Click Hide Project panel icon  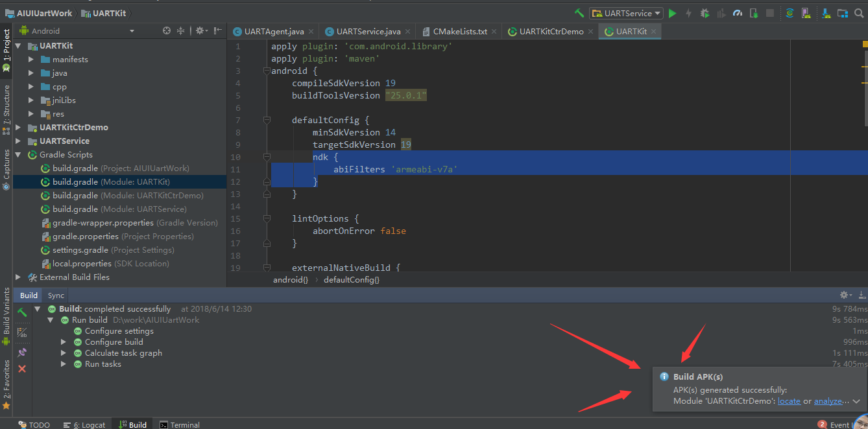tap(217, 30)
